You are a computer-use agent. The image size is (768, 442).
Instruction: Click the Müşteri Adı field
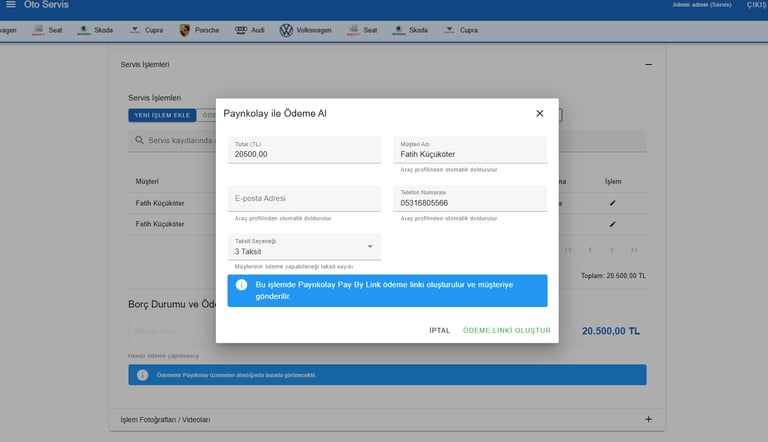[x=470, y=150]
